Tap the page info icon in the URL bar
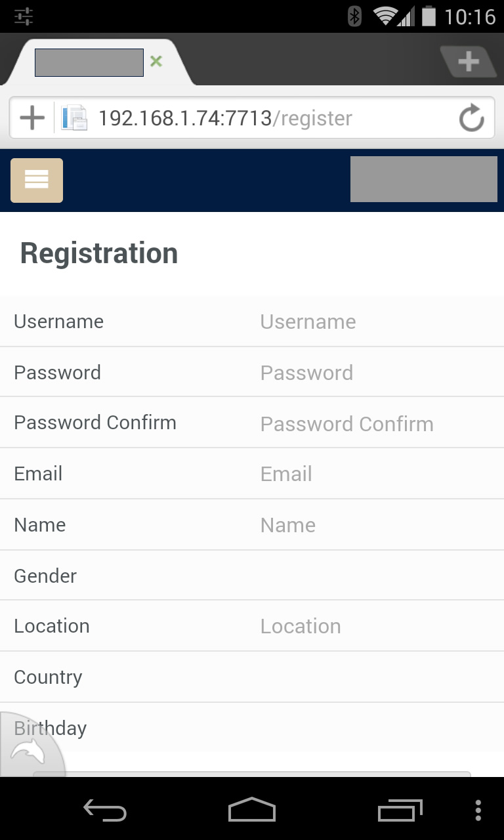Image resolution: width=504 pixels, height=840 pixels. tap(74, 119)
